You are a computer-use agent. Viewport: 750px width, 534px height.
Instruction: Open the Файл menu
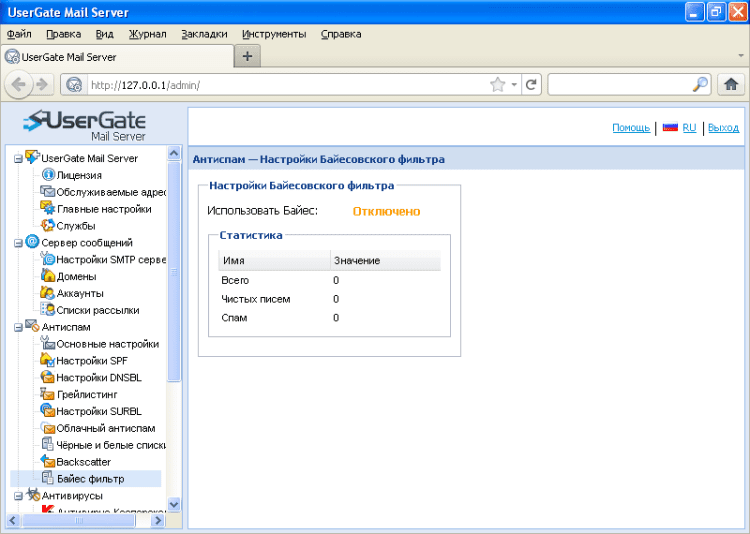tap(19, 34)
